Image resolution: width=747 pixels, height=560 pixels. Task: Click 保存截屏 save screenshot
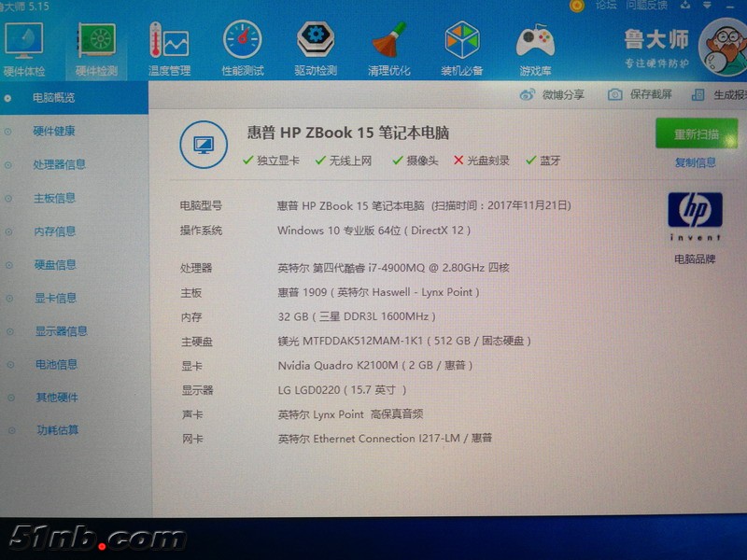(641, 94)
